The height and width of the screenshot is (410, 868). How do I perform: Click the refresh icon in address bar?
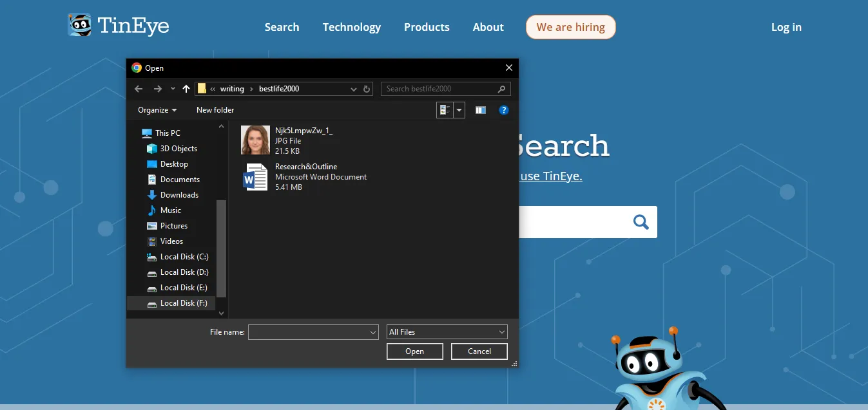click(367, 89)
